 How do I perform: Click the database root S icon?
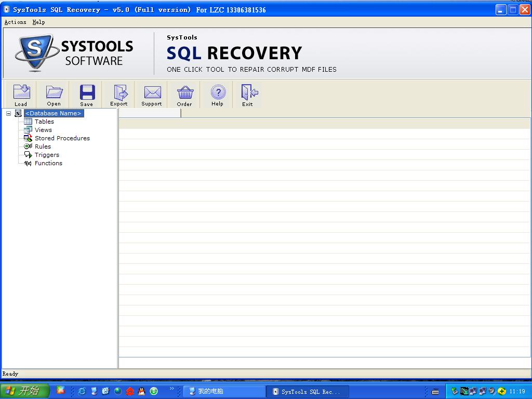tap(18, 113)
